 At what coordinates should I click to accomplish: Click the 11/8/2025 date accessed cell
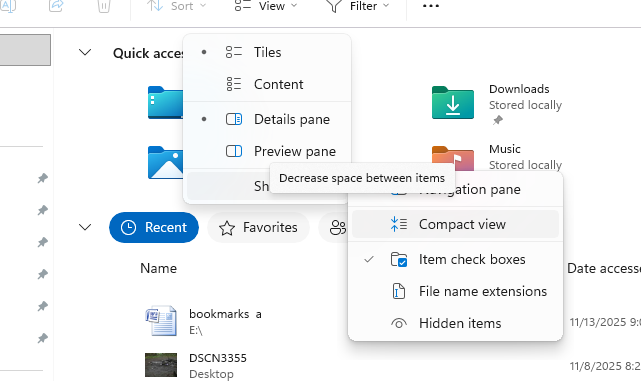click(605, 366)
